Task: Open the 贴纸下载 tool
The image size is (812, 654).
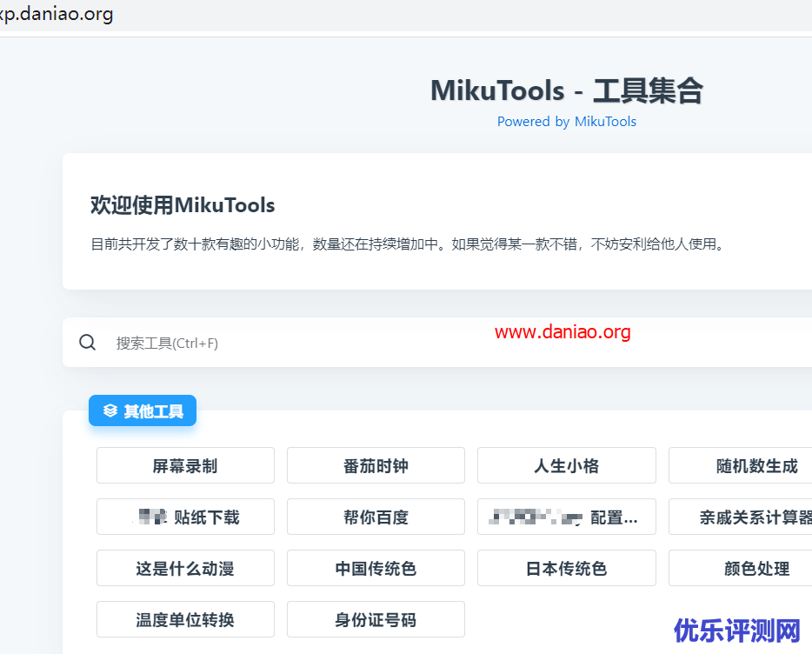Action: (x=185, y=517)
